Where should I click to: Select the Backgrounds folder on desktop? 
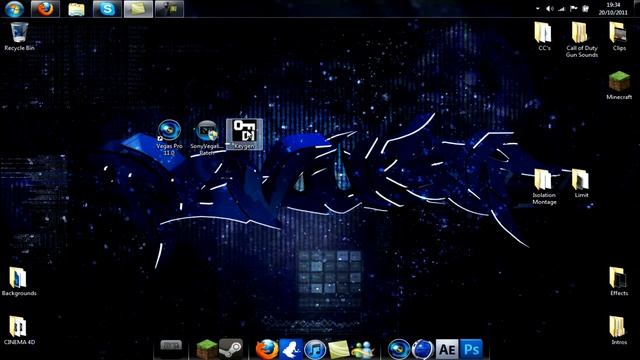19,282
